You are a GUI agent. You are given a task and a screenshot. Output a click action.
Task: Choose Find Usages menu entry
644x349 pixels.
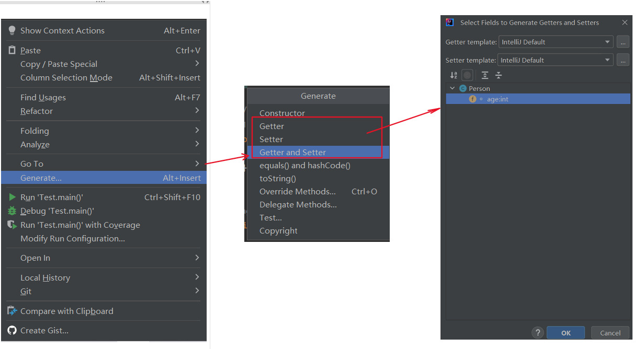[104, 98]
